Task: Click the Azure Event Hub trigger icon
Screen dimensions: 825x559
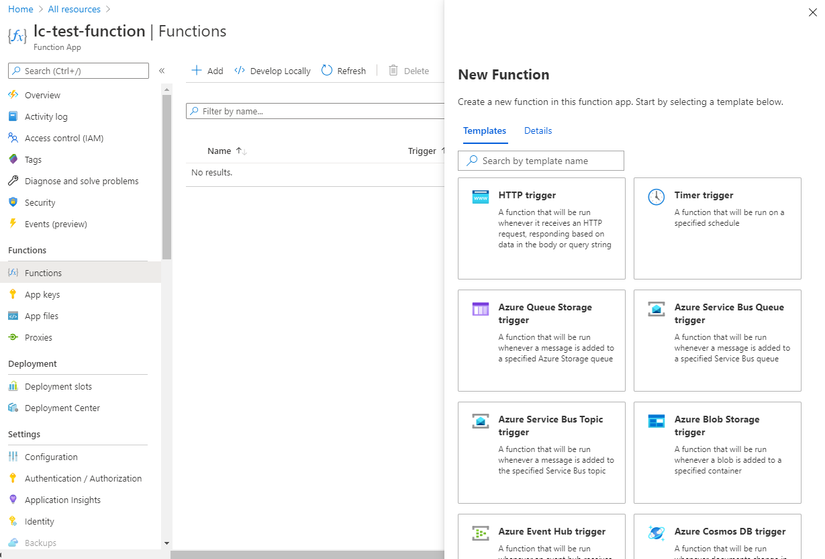Action: click(480, 533)
